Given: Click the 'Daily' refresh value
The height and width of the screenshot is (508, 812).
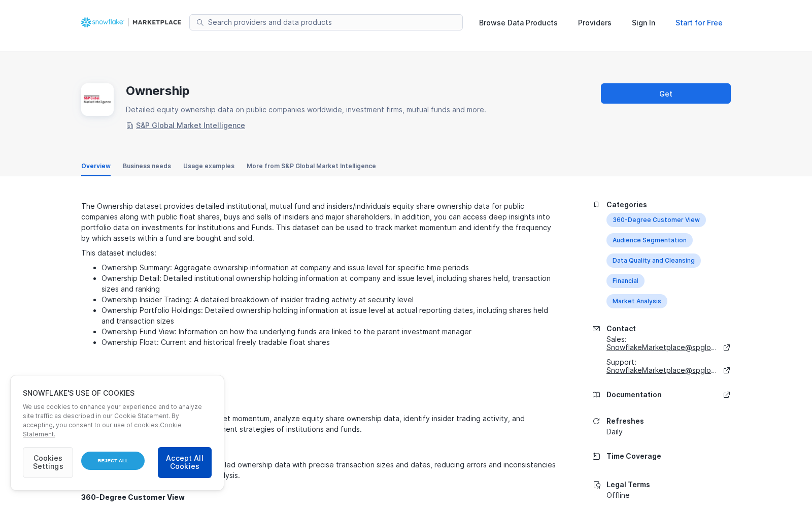Looking at the screenshot, I should (614, 432).
